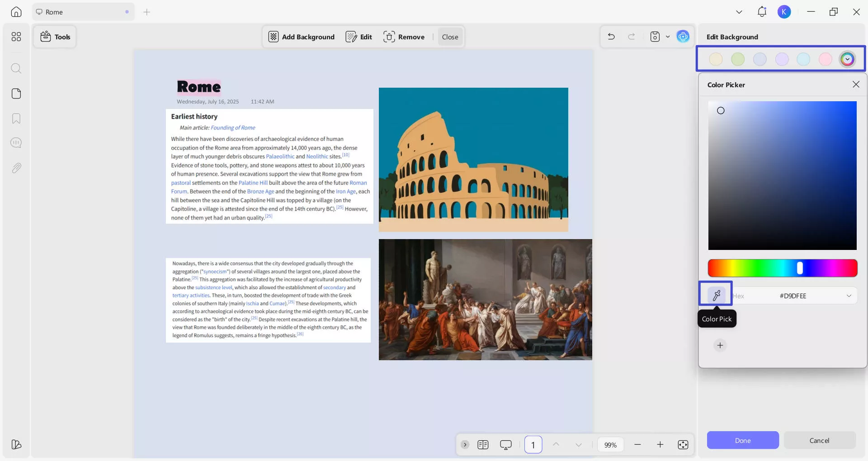Click Remove in background toolbar
Screen dimensions: 868x461
click(404, 37)
